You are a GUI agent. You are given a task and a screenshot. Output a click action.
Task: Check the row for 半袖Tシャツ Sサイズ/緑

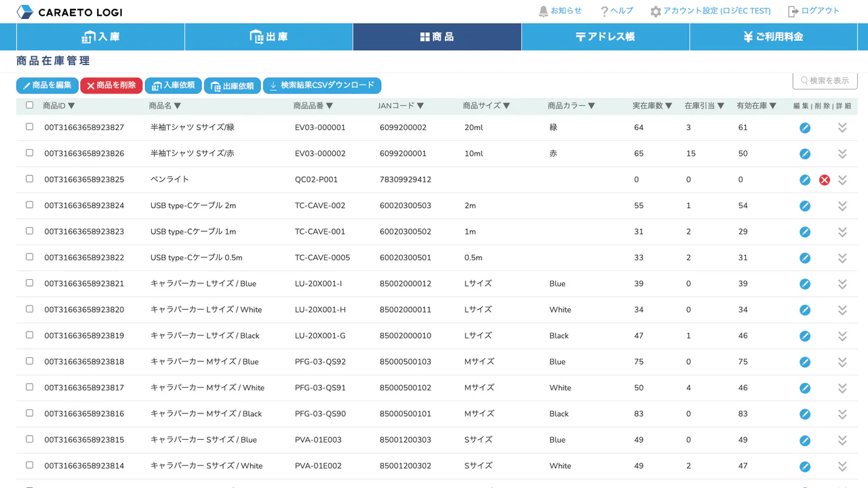point(29,127)
